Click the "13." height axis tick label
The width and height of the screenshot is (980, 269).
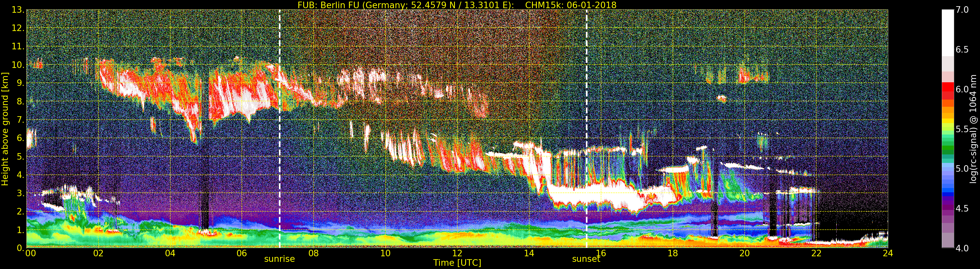coord(18,10)
